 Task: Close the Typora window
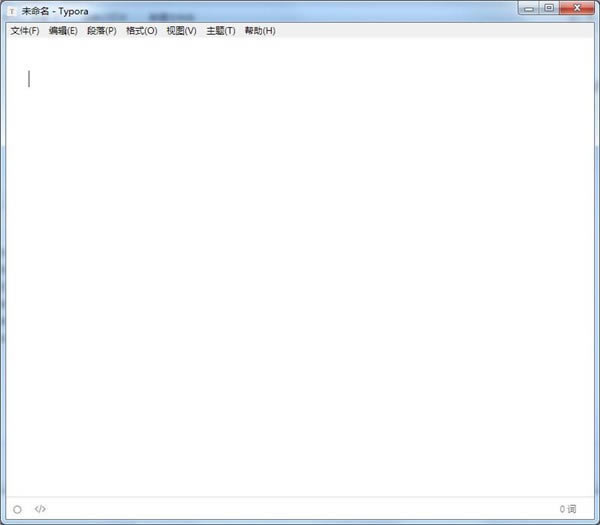click(577, 8)
